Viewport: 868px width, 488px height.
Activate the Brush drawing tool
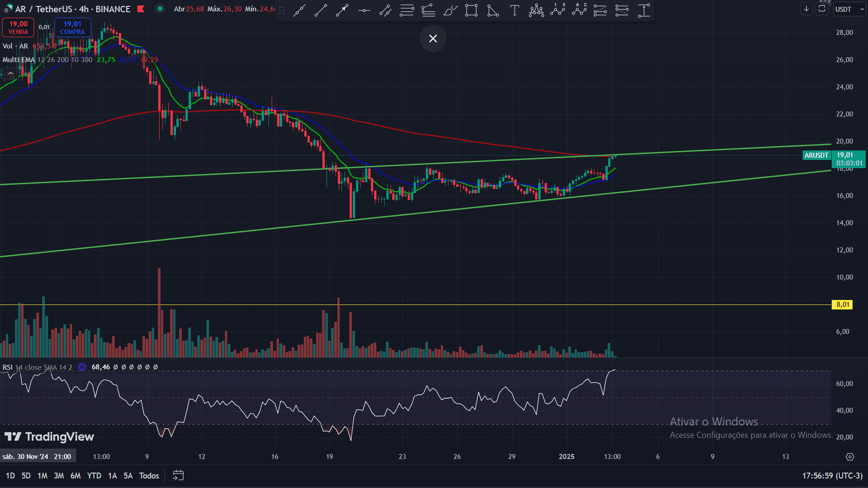(x=450, y=10)
